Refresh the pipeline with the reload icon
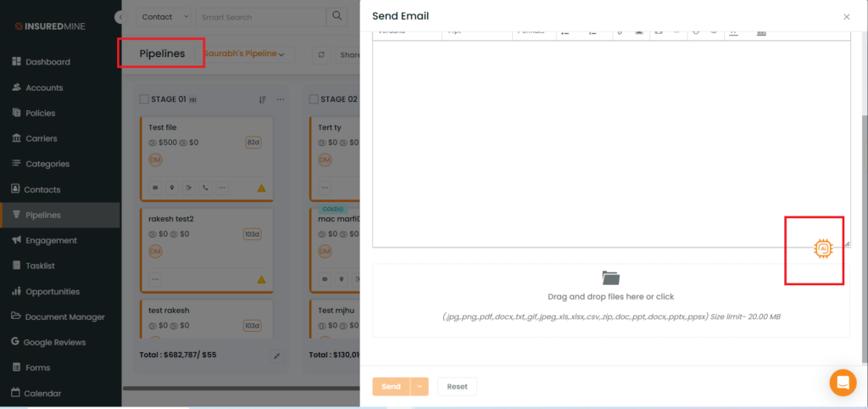The height and width of the screenshot is (409, 868). pyautogui.click(x=322, y=54)
